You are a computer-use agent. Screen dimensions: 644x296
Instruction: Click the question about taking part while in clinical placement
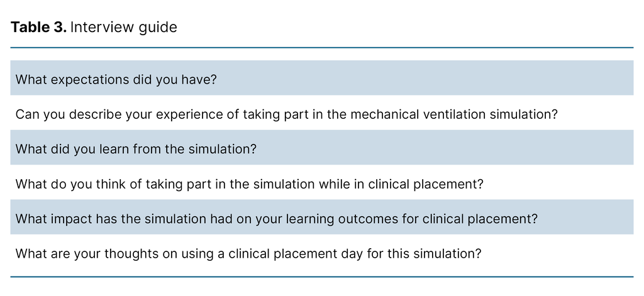click(x=248, y=185)
